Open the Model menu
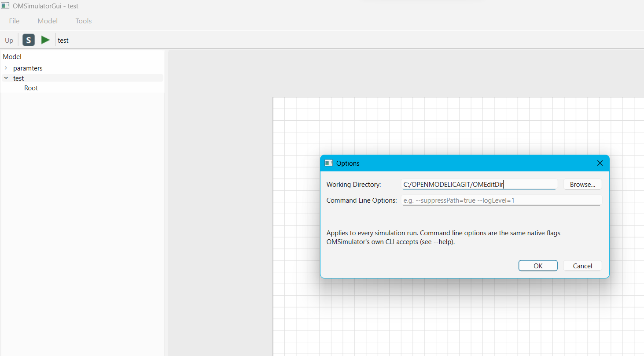The image size is (644, 356). point(48,21)
